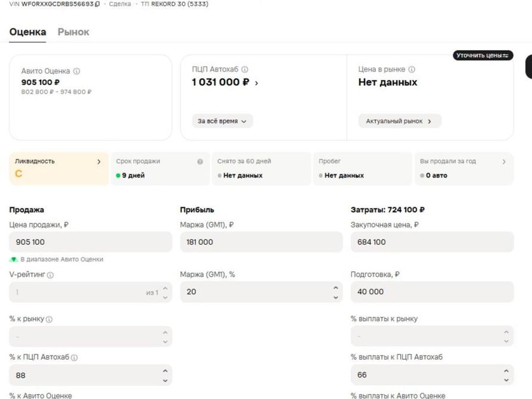This screenshot has width=532, height=399.
Task: Click the Сделка breadcrumb text
Action: pos(120,4)
